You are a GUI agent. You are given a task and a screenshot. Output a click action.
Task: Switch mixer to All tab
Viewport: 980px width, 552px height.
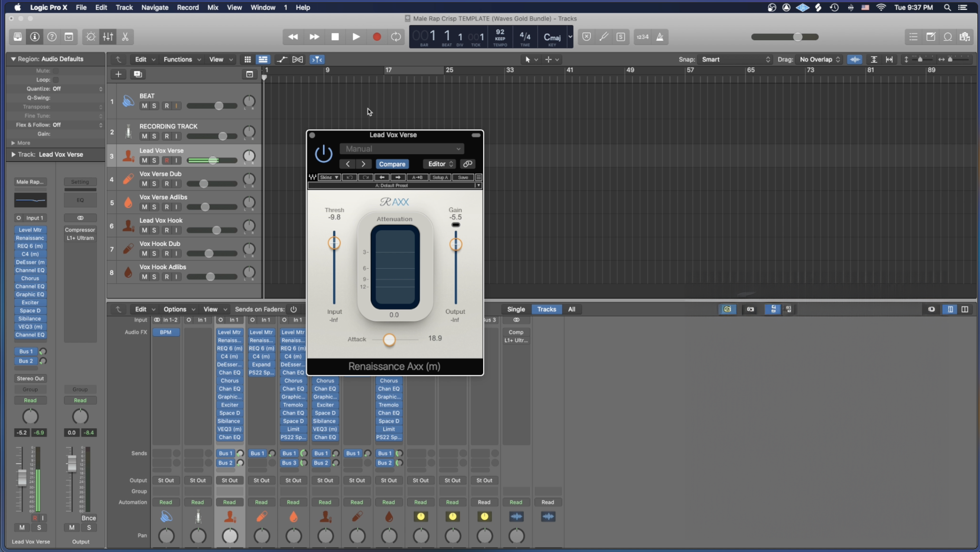[571, 309]
